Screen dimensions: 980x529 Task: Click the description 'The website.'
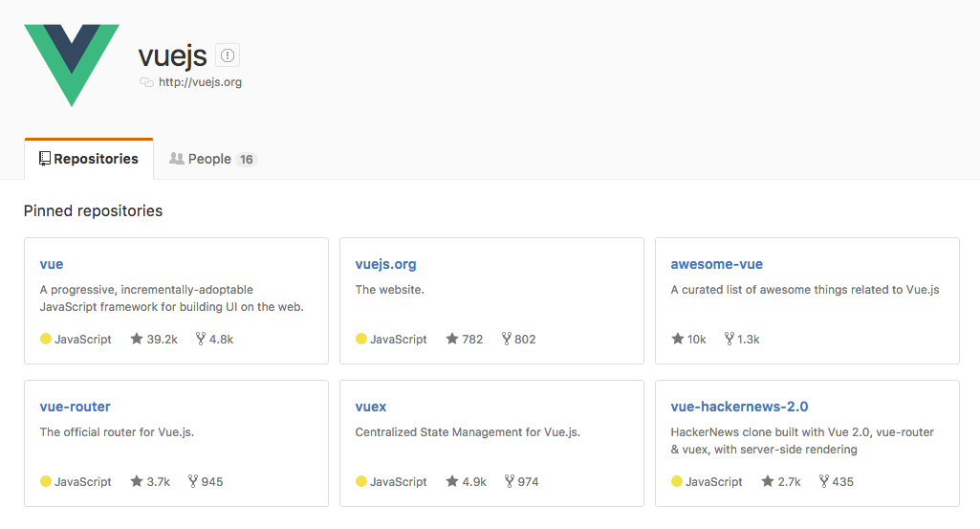(389, 290)
